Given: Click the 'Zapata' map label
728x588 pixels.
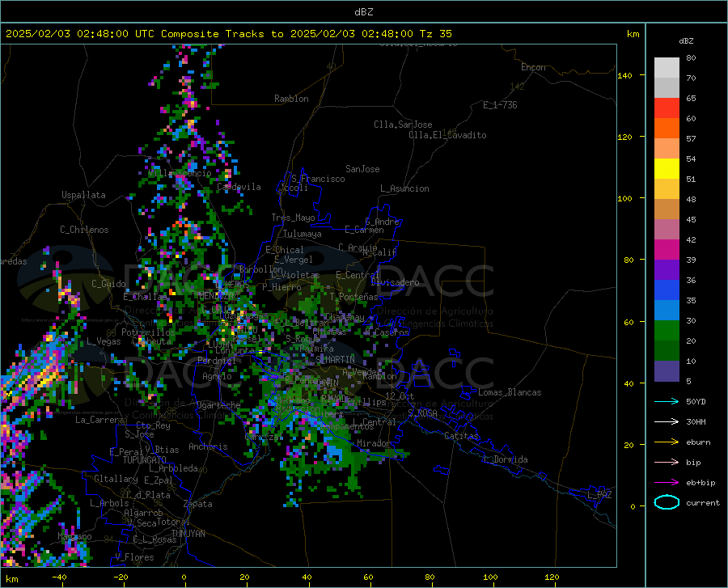Looking at the screenshot, I should (198, 504).
